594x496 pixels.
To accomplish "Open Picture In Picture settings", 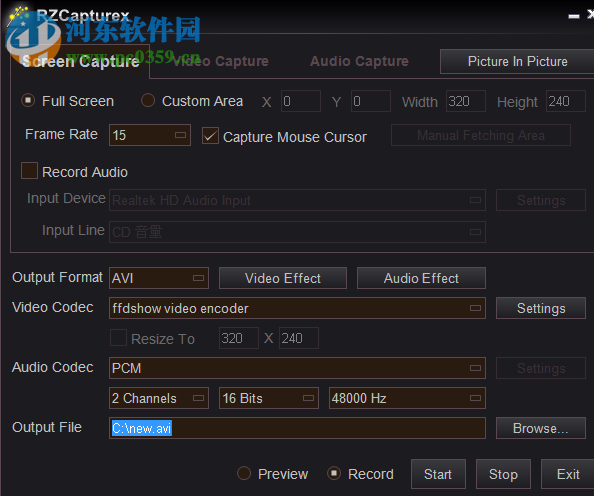I will pos(517,61).
